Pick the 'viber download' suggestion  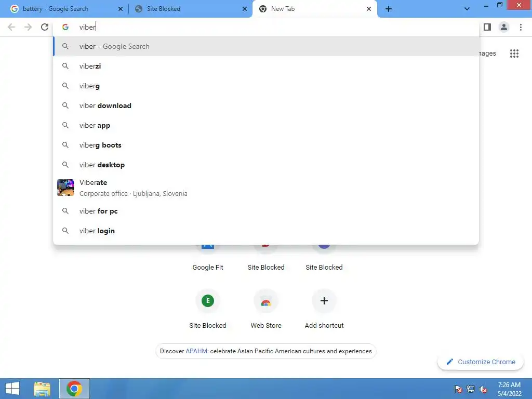tap(266, 105)
